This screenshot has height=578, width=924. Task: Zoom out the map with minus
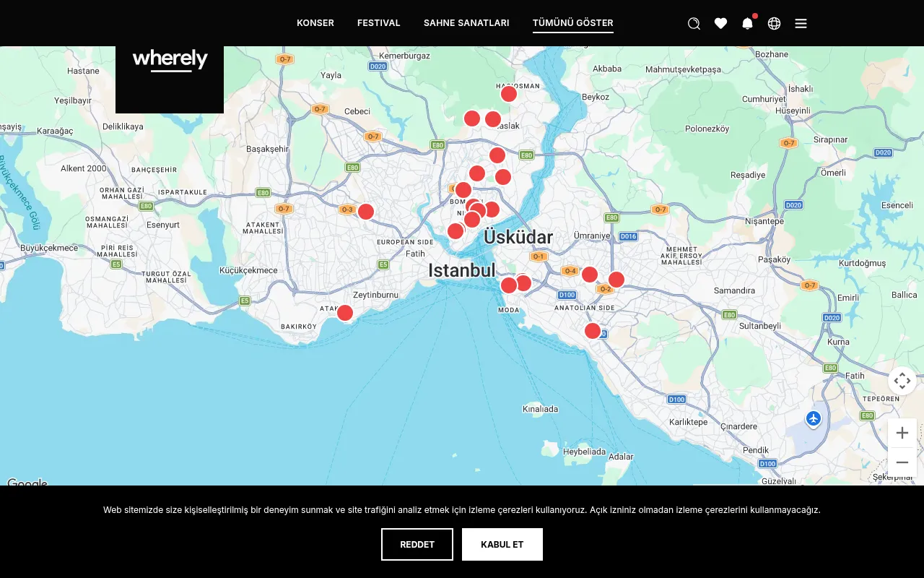click(x=902, y=462)
